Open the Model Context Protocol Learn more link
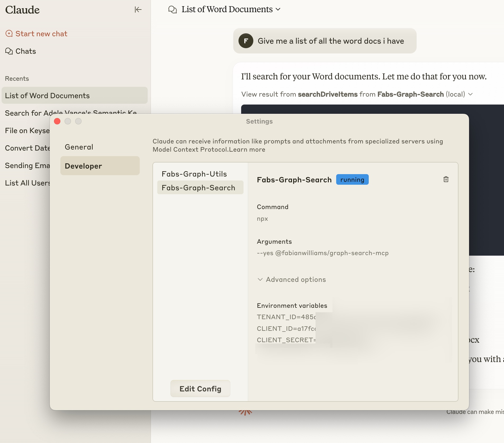The width and height of the screenshot is (504, 443). [x=247, y=149]
